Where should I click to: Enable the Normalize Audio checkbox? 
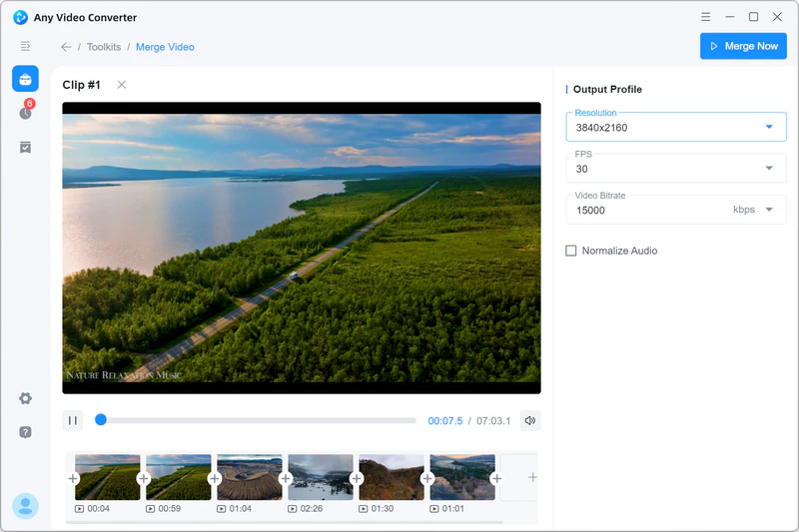[571, 251]
